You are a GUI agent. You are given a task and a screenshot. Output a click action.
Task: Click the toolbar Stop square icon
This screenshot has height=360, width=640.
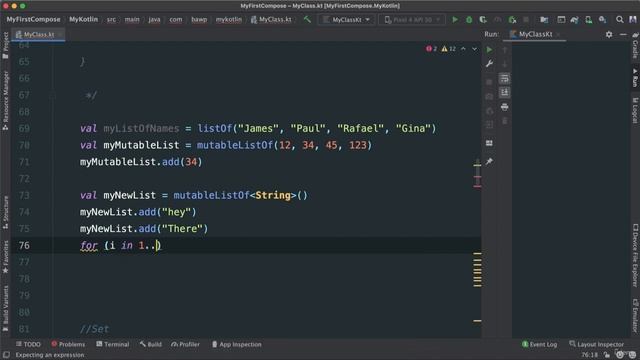526,20
